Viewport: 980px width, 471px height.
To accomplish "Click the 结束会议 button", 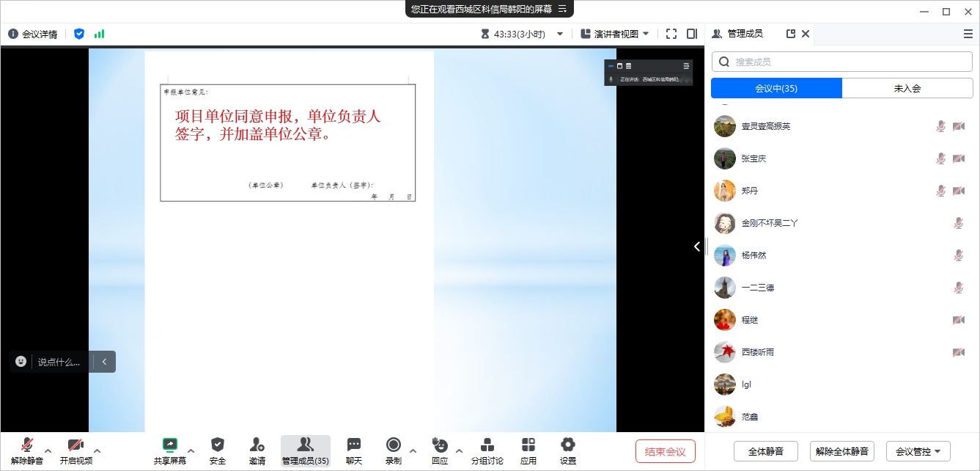I will click(665, 451).
